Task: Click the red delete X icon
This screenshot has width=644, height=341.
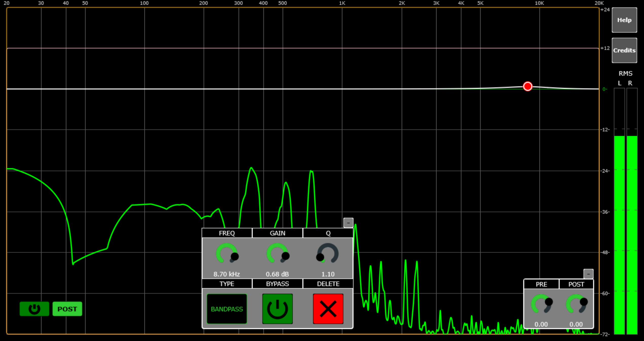Action: [328, 309]
